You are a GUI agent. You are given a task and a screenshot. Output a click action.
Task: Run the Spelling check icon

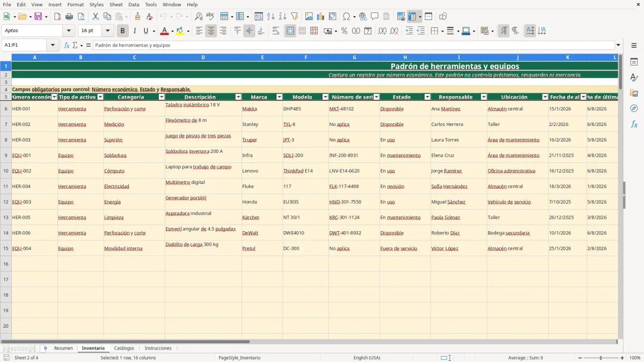tap(210, 17)
